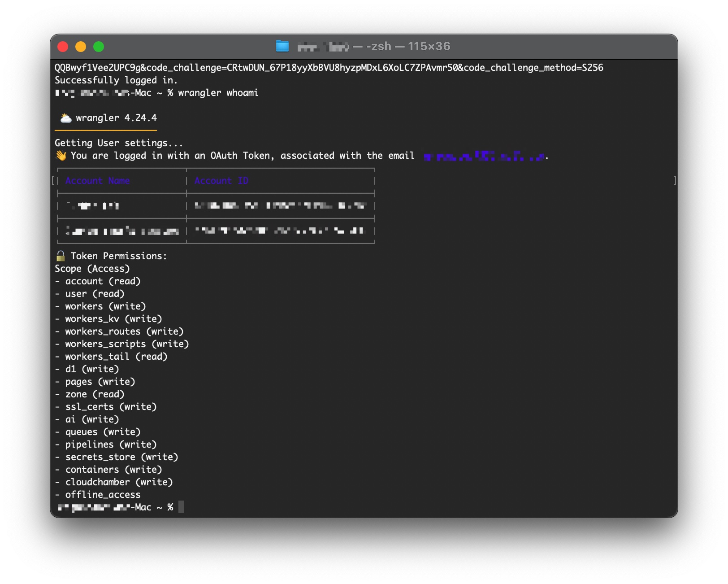Click the waving hand emoji
728x584 pixels.
tap(61, 156)
